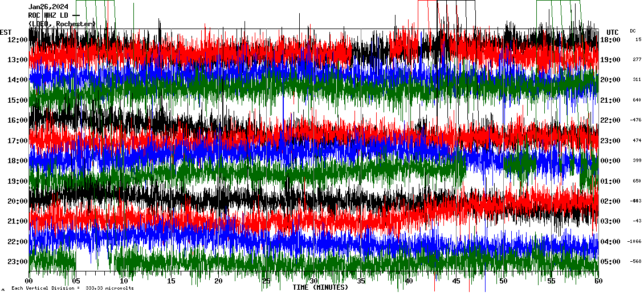
Task: Click the 30 minute axis tick label
Action: coord(313,281)
